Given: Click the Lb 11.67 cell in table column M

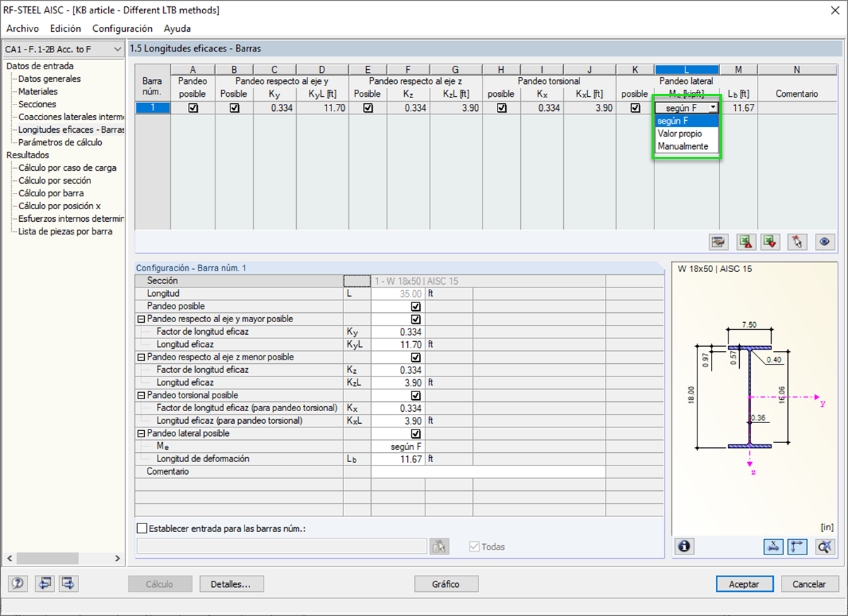Looking at the screenshot, I should pyautogui.click(x=738, y=108).
